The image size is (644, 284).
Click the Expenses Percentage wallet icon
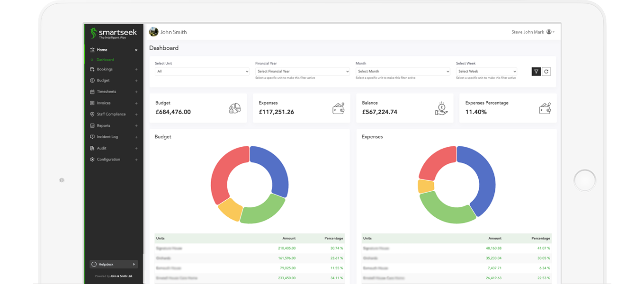pyautogui.click(x=545, y=108)
